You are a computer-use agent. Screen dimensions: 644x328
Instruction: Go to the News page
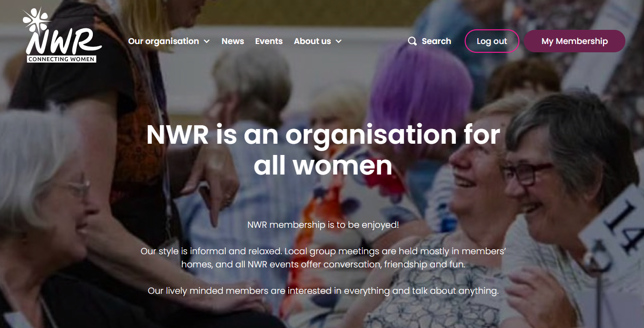point(233,41)
